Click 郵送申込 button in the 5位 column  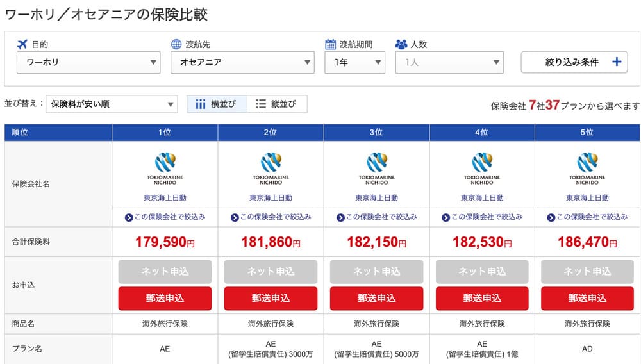tap(587, 298)
